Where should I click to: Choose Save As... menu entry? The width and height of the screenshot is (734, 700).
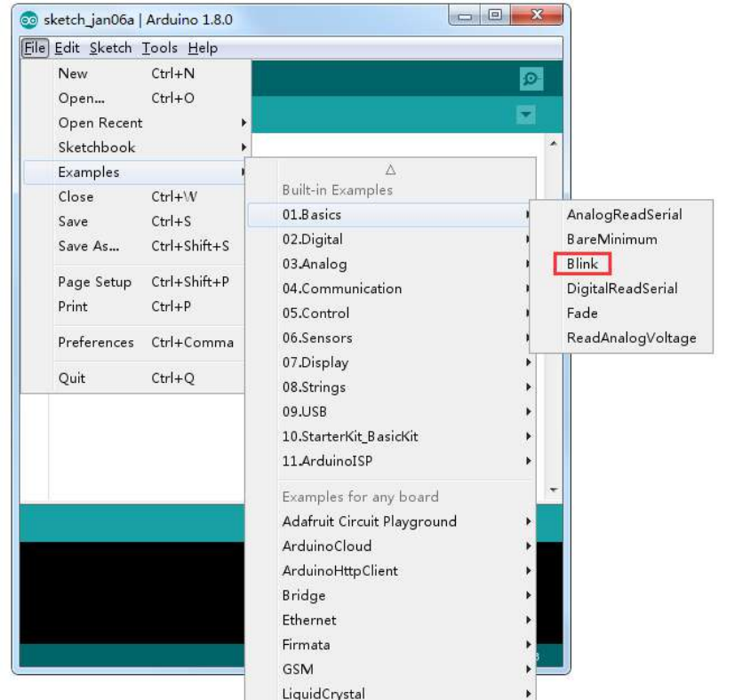click(x=134, y=246)
